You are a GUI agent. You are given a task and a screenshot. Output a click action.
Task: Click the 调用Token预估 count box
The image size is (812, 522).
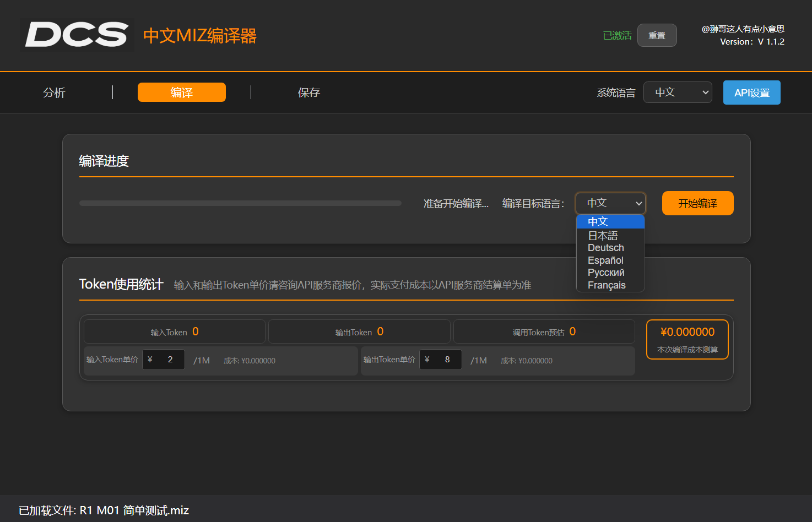pos(544,332)
